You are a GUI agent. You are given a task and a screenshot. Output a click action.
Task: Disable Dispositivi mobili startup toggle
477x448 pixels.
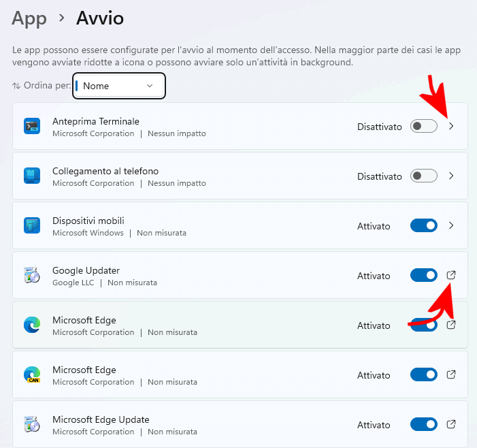point(424,225)
